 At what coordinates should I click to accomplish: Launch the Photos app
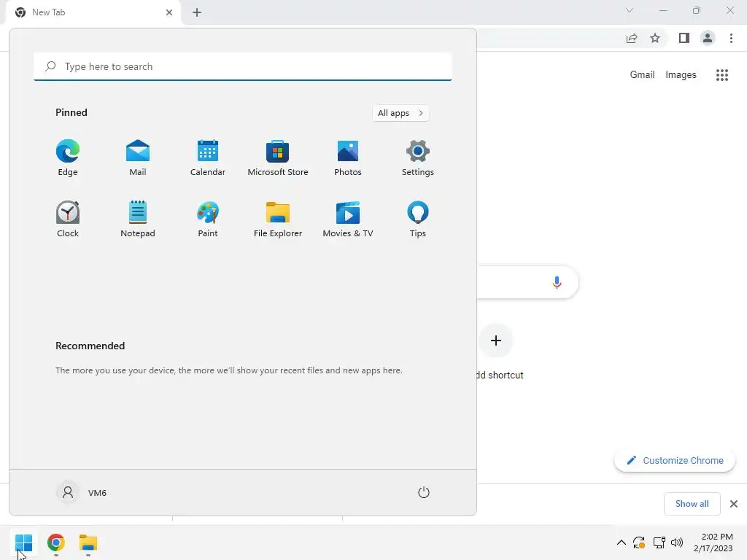click(348, 158)
